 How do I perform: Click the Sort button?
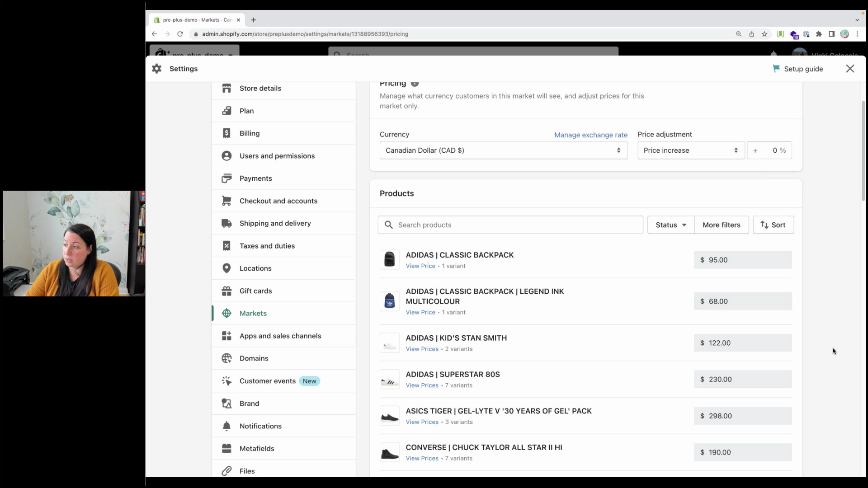click(x=773, y=225)
